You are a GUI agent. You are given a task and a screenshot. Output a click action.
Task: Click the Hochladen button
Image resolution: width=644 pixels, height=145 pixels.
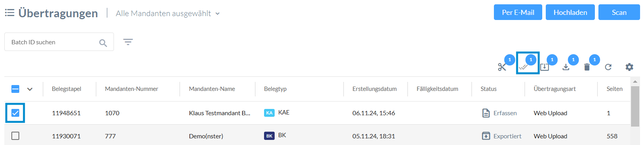[570, 12]
